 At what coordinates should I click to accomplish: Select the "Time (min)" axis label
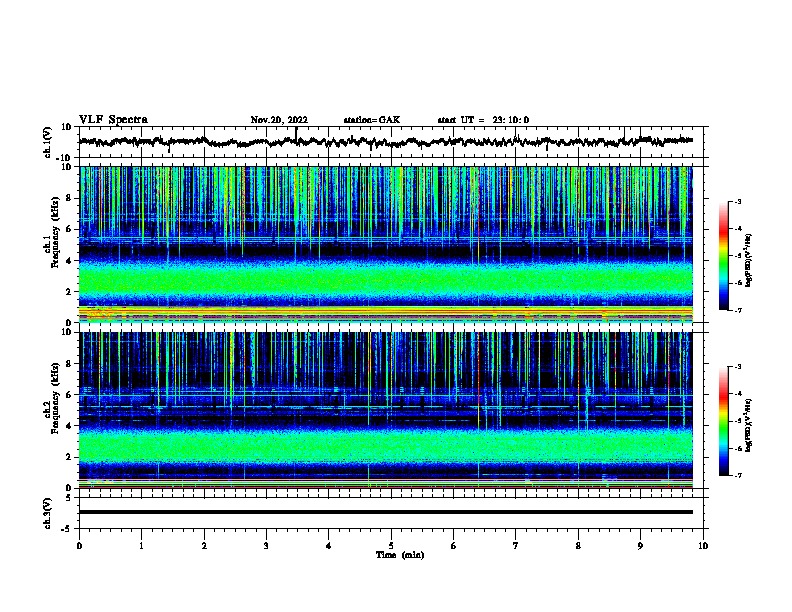click(400, 555)
